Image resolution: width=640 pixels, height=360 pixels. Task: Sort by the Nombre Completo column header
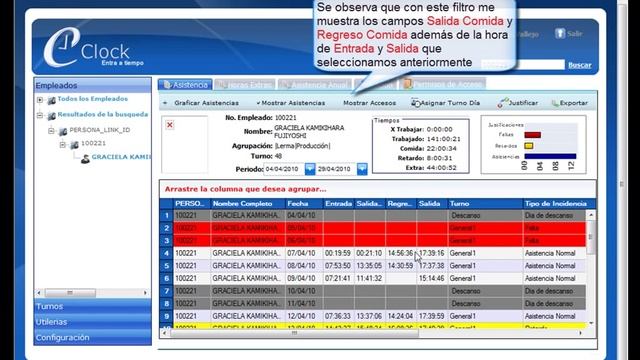tap(247, 204)
